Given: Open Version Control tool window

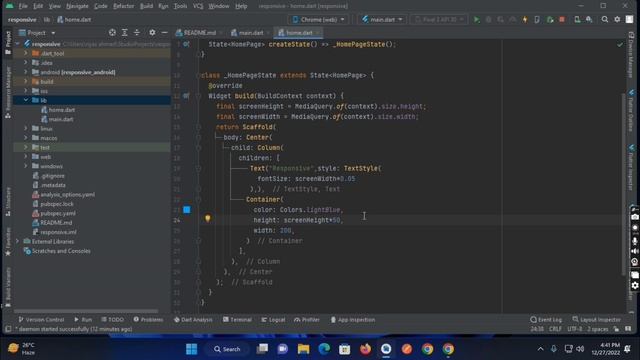Looking at the screenshot, I should (x=41, y=320).
